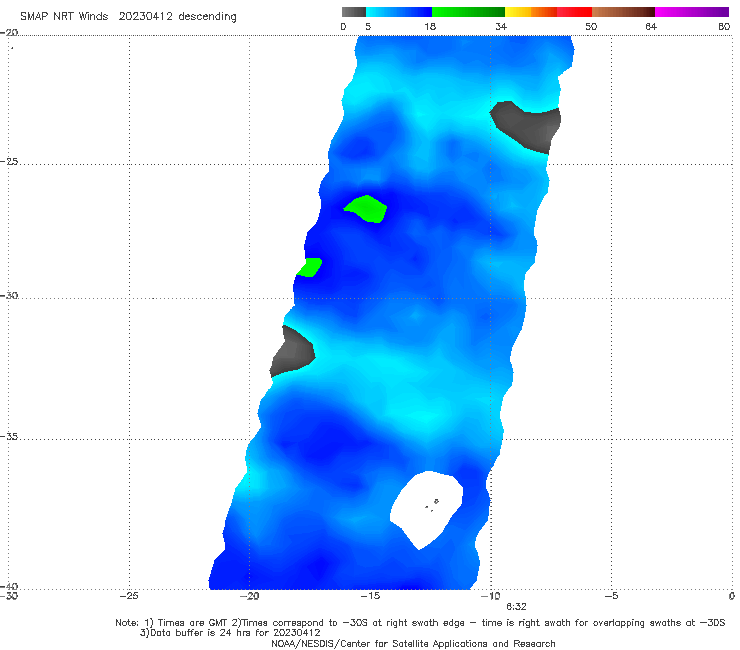Click the title text 'SMAP NRT Winds'
The width and height of the screenshot is (740, 650).
click(64, 16)
